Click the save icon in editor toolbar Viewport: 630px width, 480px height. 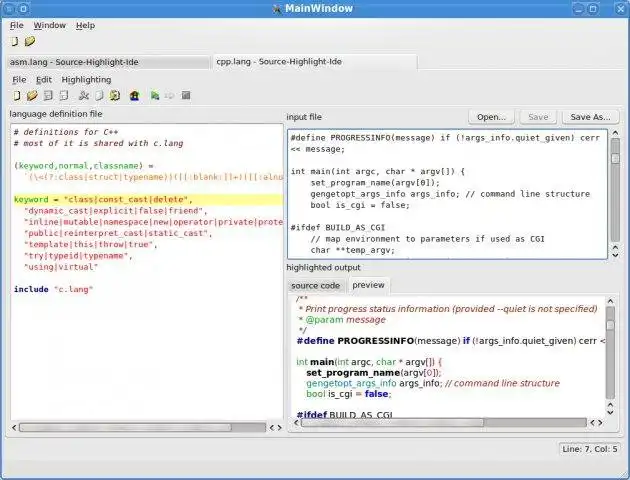(48, 96)
